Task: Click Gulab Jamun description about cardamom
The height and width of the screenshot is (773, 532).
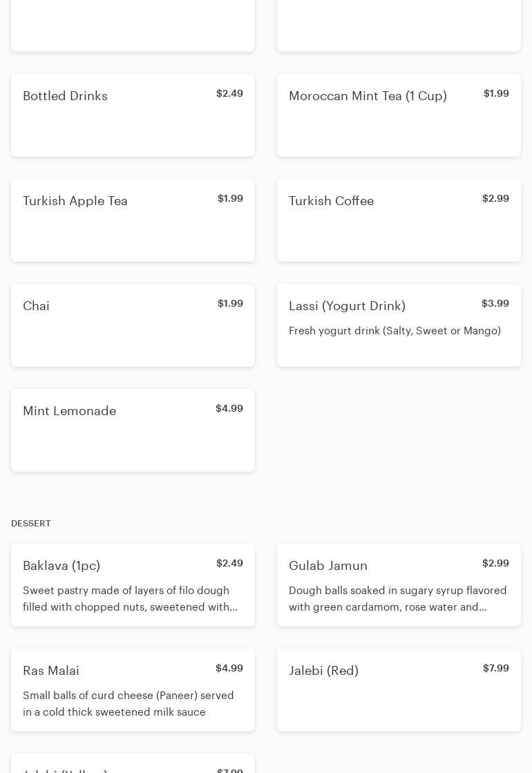Action: (397, 598)
